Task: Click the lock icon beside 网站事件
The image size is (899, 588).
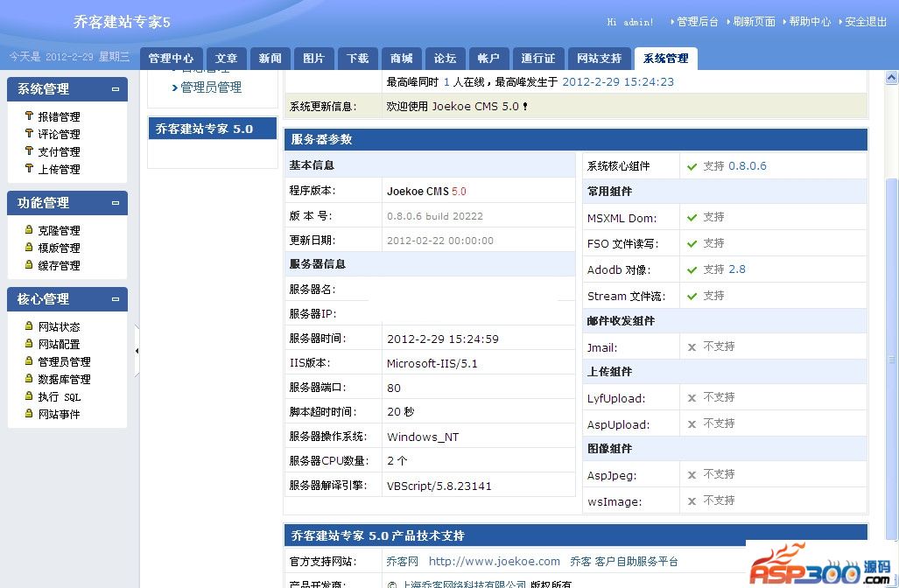Action: (x=29, y=413)
